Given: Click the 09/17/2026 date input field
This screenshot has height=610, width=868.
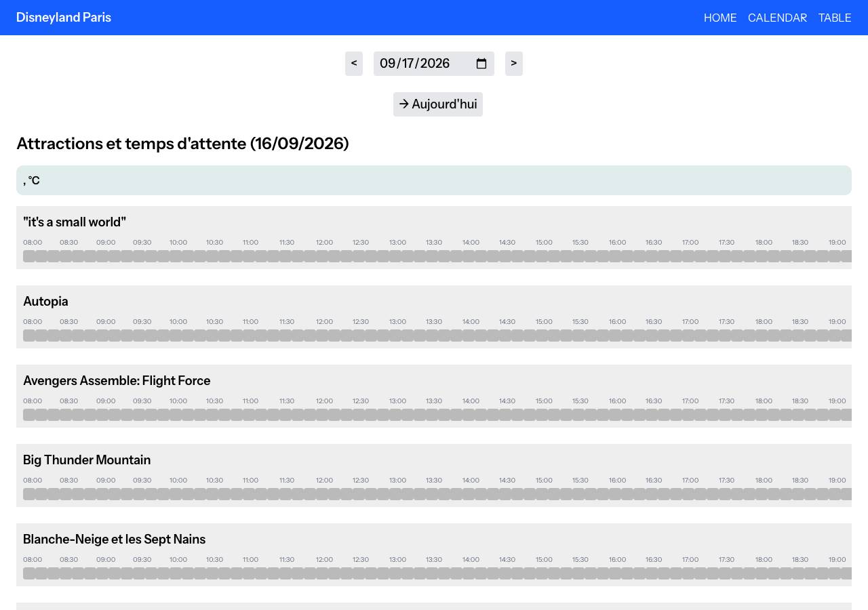Looking at the screenshot, I should click(x=434, y=64).
